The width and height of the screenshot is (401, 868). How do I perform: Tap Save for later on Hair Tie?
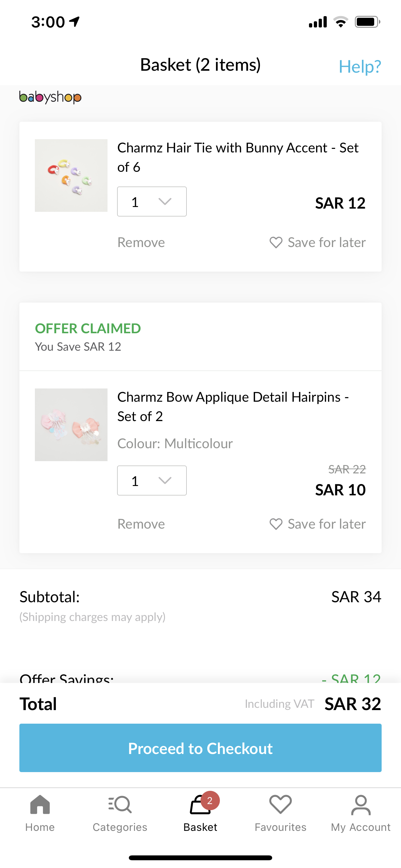(326, 243)
